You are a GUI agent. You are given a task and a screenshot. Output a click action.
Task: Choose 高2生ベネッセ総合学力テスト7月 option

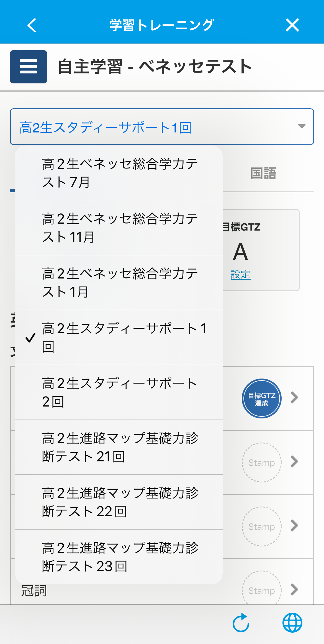[119, 173]
